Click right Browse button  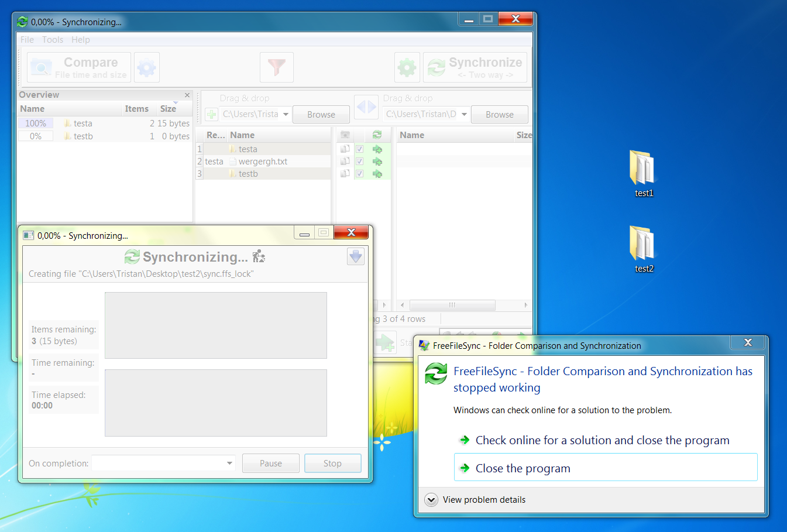[500, 115]
